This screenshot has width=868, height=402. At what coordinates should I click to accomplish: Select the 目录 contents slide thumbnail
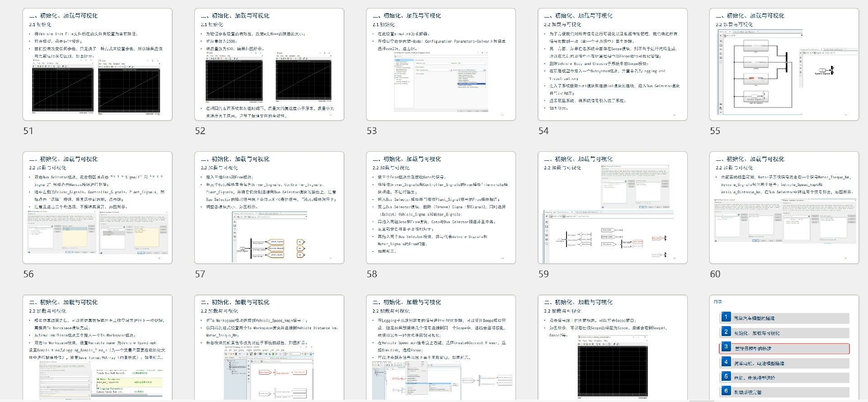click(784, 348)
